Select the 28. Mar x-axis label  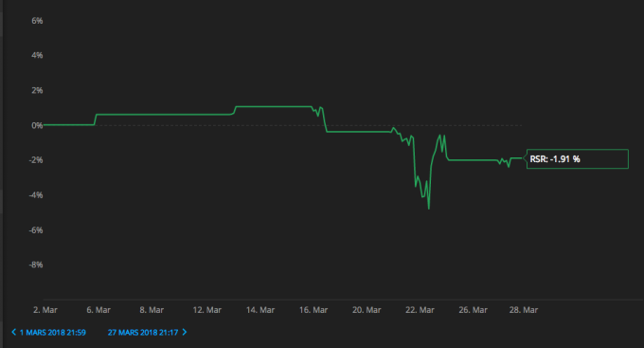[x=524, y=310]
